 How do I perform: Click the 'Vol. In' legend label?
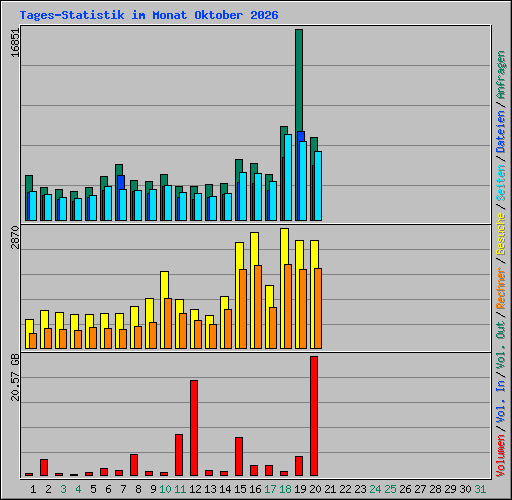(501, 402)
